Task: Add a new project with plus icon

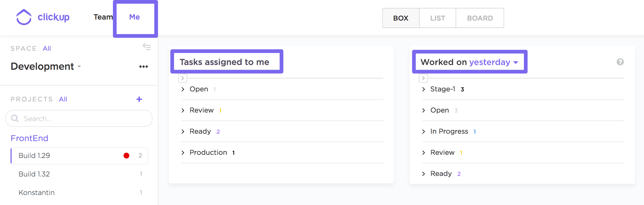Action: pos(139,99)
